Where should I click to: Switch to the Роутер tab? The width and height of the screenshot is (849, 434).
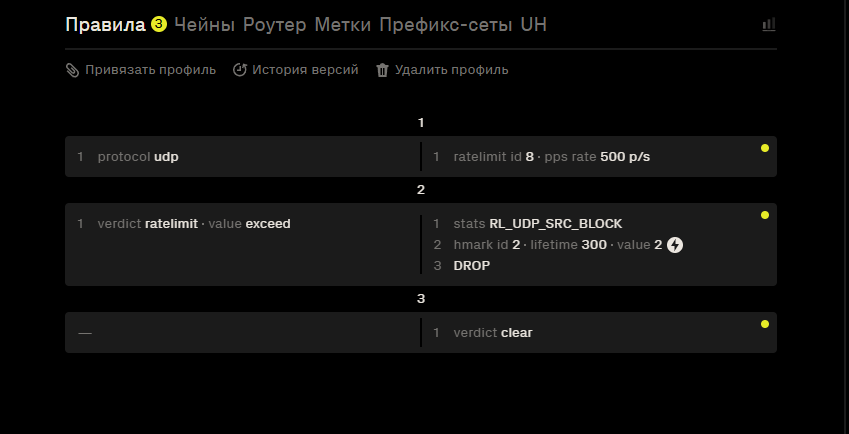275,25
